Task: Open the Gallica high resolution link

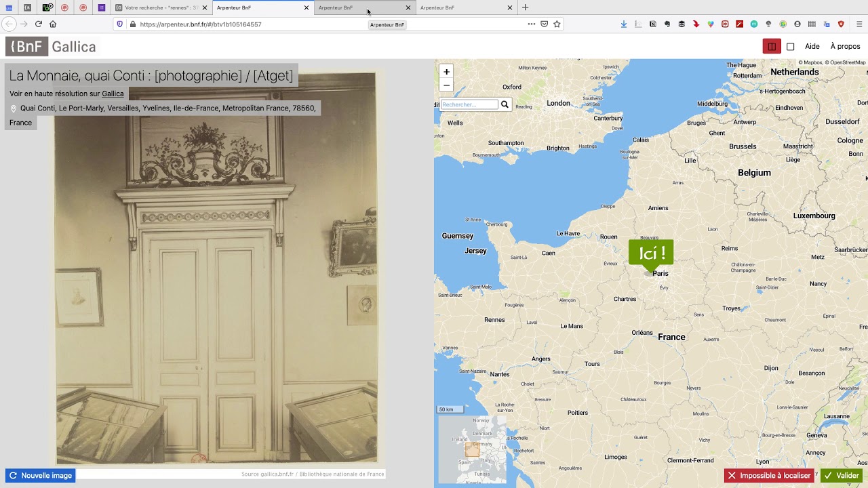Action: click(113, 94)
